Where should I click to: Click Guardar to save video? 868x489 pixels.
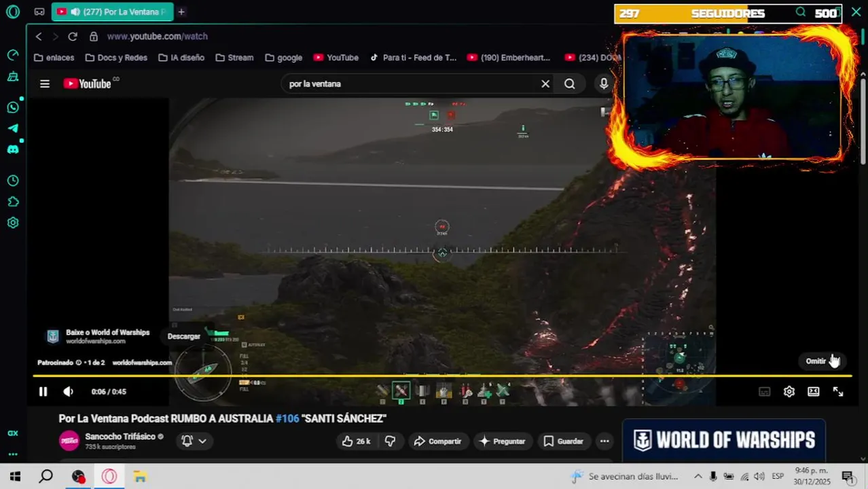click(564, 441)
